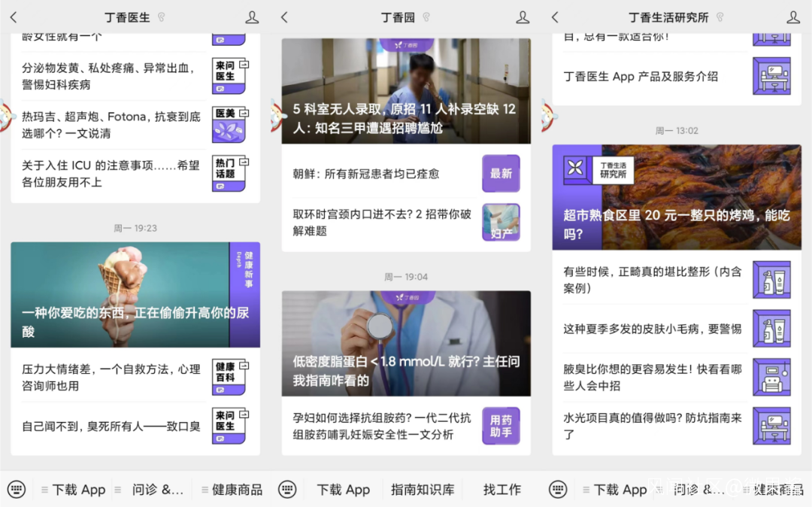This screenshot has height=507, width=812.
Task: Go back from the 丁香医生 chat
Action: [x=14, y=17]
